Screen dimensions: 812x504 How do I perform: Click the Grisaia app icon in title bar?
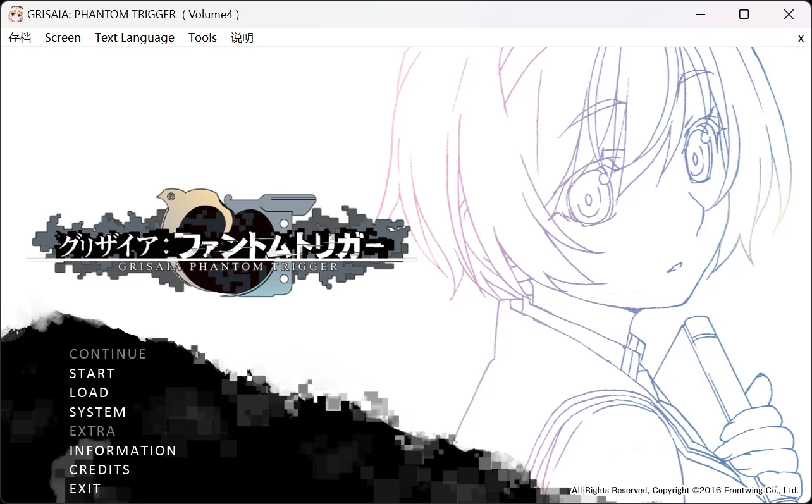click(15, 13)
